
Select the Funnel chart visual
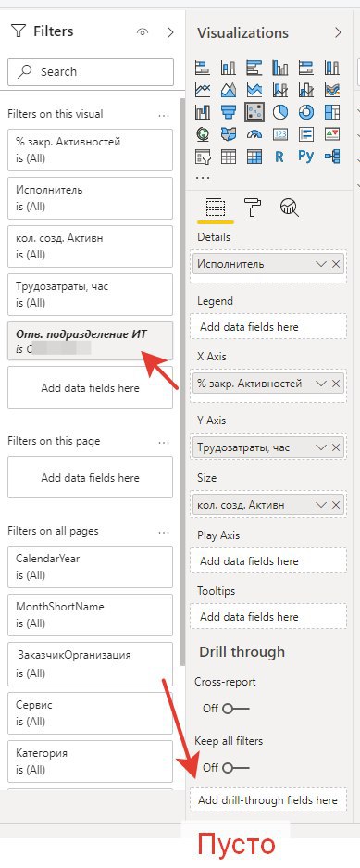(x=229, y=112)
